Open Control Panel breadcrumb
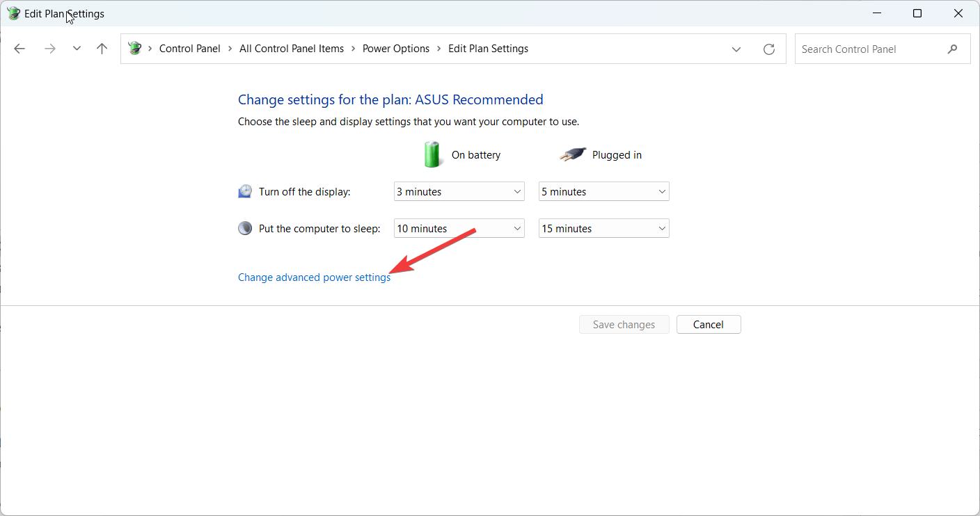This screenshot has height=516, width=980. pyautogui.click(x=189, y=49)
